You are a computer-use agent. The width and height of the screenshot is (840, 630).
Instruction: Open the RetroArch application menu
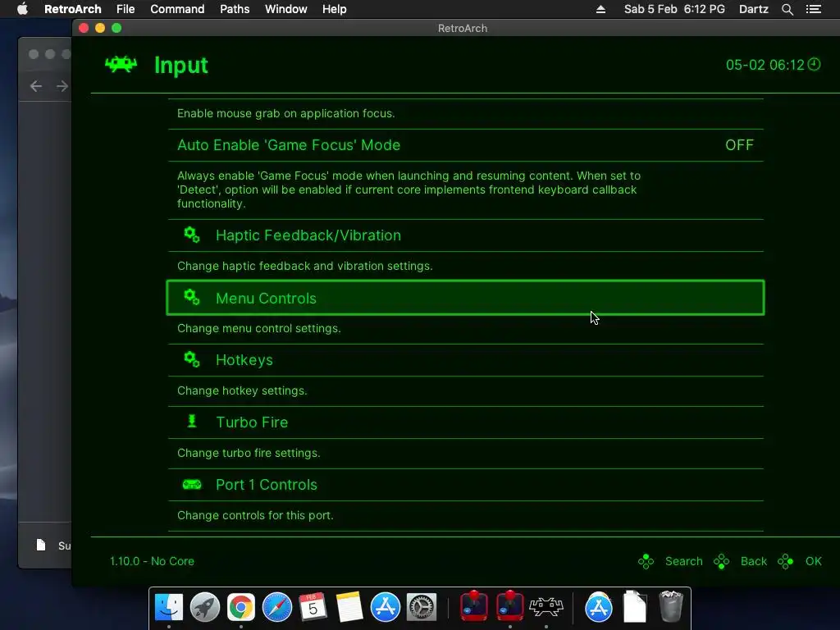tap(73, 9)
